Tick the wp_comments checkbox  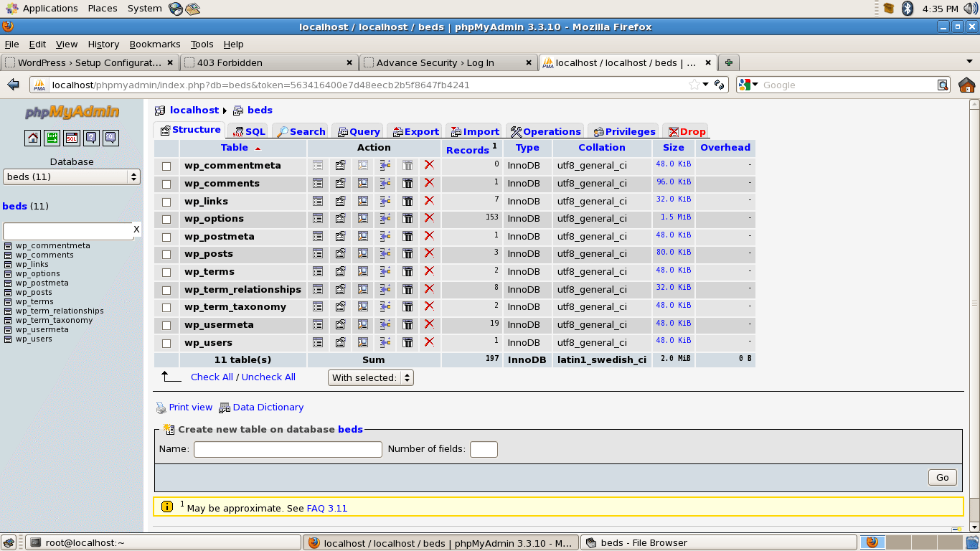[166, 184]
